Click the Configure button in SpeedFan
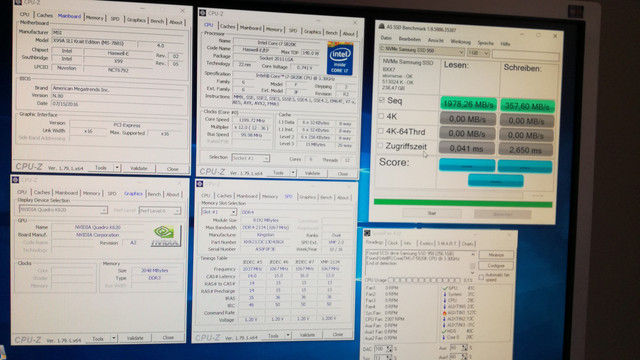Image resolution: width=640 pixels, height=360 pixels. tap(496, 266)
